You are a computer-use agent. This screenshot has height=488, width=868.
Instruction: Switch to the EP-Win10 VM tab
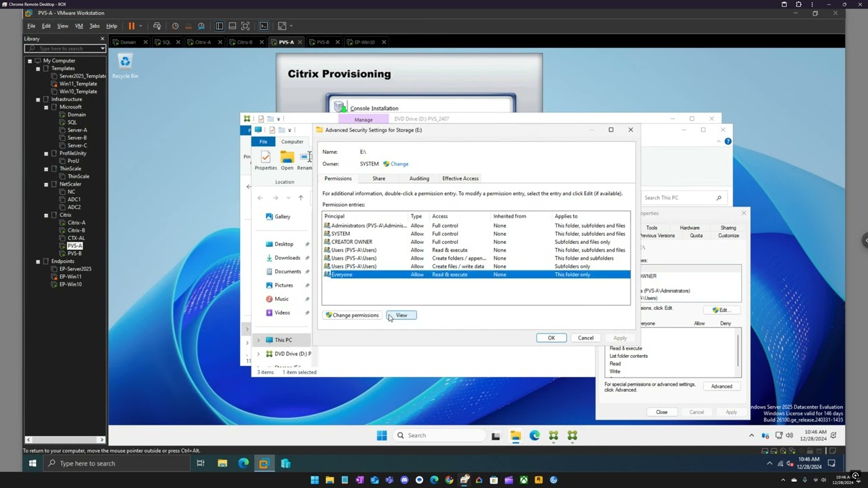click(x=364, y=42)
